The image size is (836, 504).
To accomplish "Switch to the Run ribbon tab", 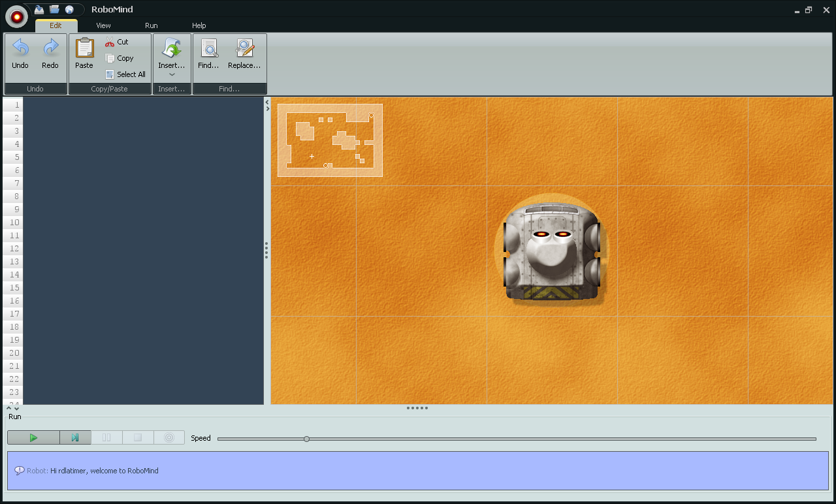I will click(151, 25).
